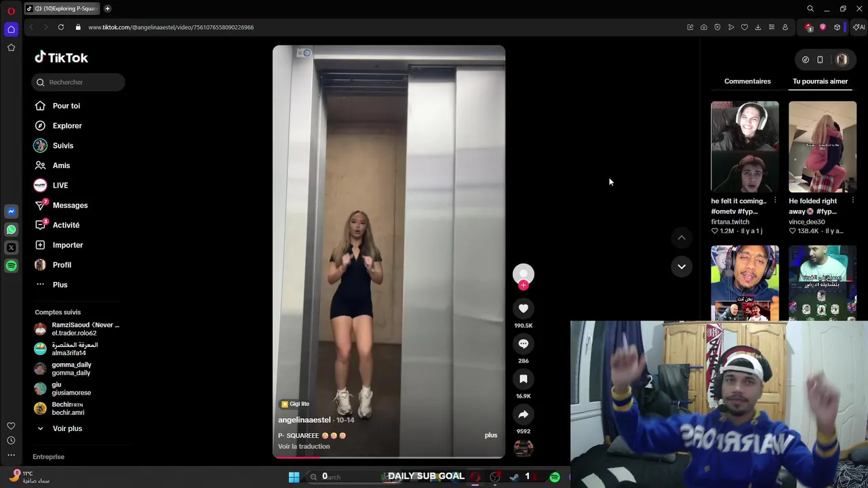Open Activité notifications
Viewport: 868px width, 488px height.
(x=66, y=225)
